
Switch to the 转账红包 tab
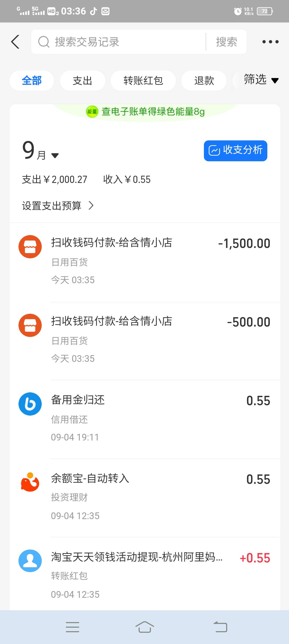143,80
